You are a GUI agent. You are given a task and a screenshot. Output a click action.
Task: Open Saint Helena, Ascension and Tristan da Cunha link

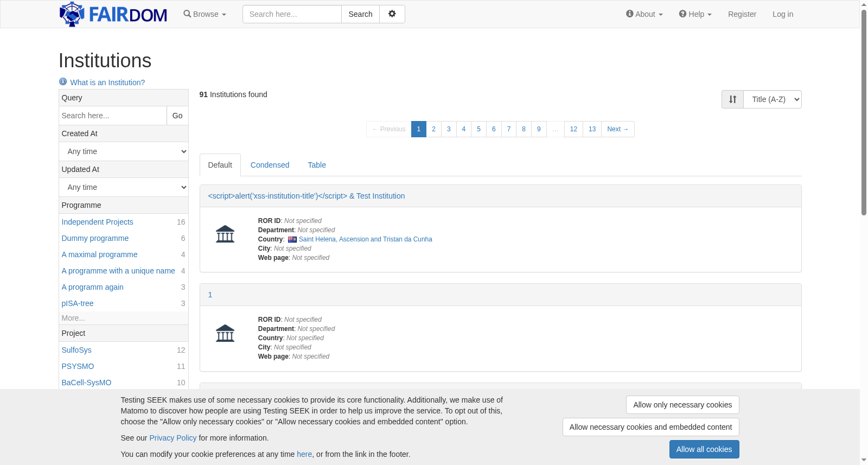click(366, 239)
